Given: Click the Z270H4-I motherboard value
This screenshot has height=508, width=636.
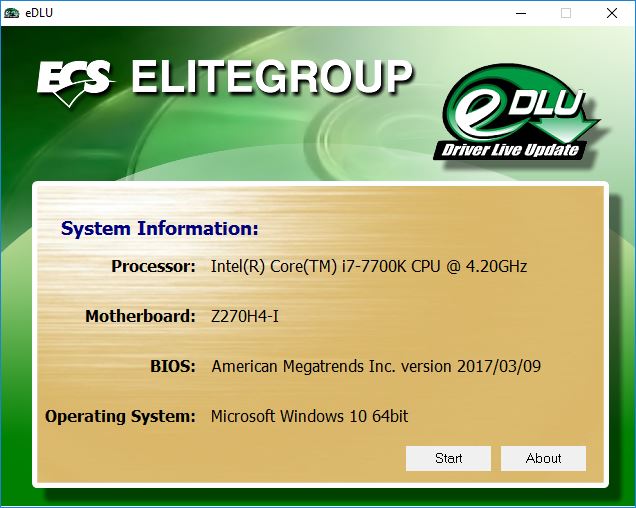Looking at the screenshot, I should point(245,316).
